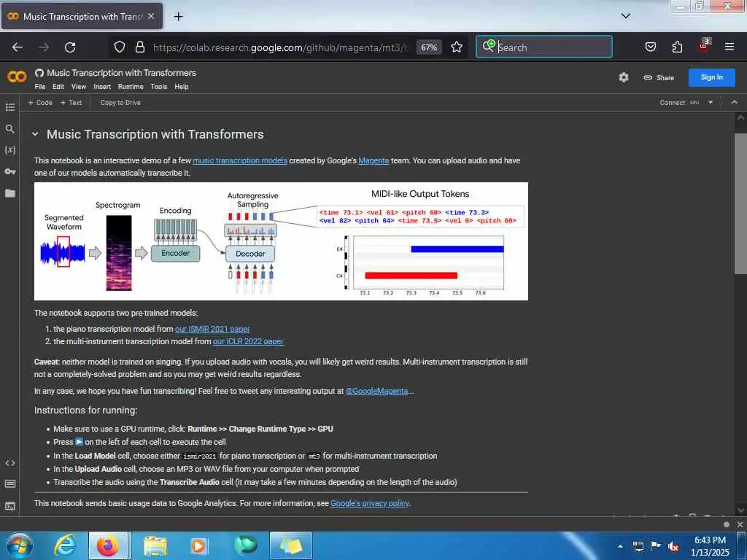Open the files folder sidebar icon
Screen dimensions: 747x560
pos(10,192)
